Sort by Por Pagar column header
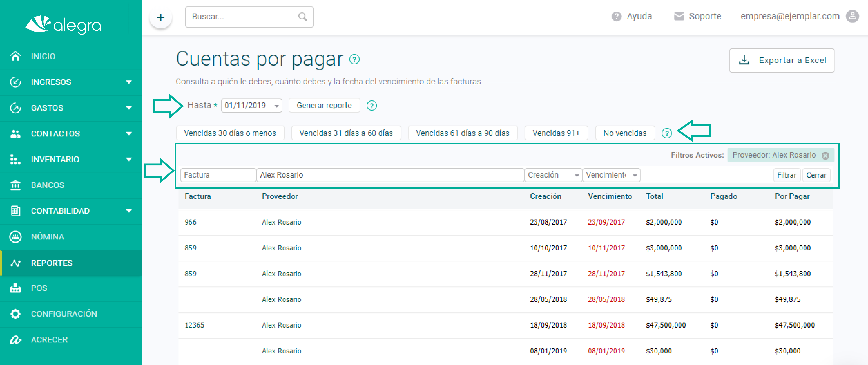 point(792,196)
